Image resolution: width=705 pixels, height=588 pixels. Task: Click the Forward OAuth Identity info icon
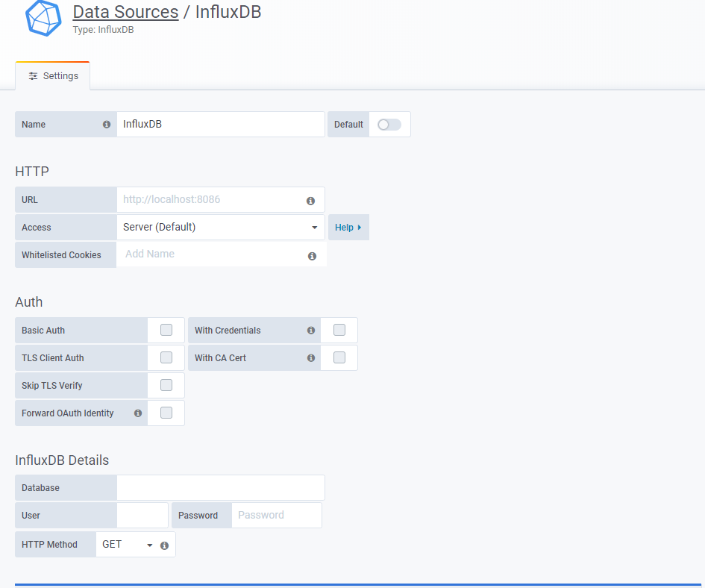tap(138, 413)
